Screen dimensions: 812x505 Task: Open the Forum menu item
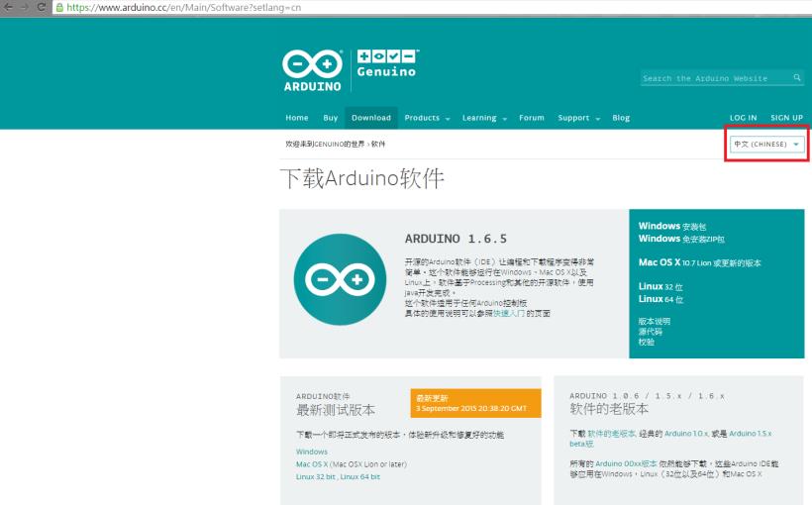click(x=532, y=118)
